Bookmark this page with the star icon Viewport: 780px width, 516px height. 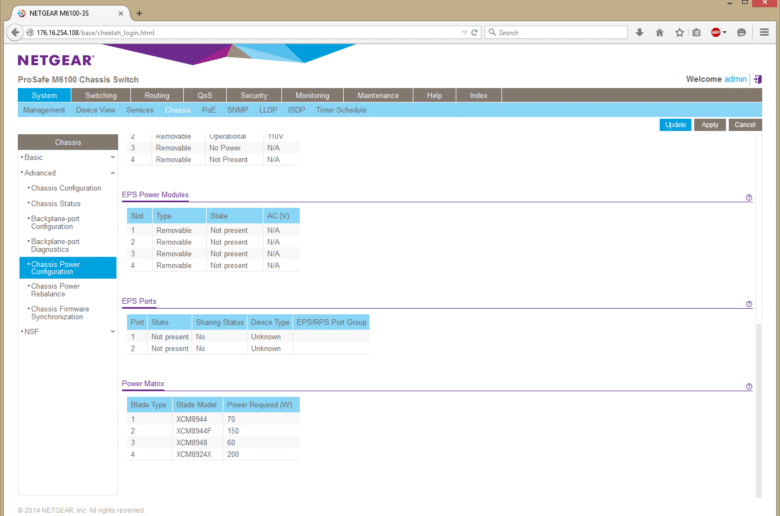pyautogui.click(x=680, y=32)
